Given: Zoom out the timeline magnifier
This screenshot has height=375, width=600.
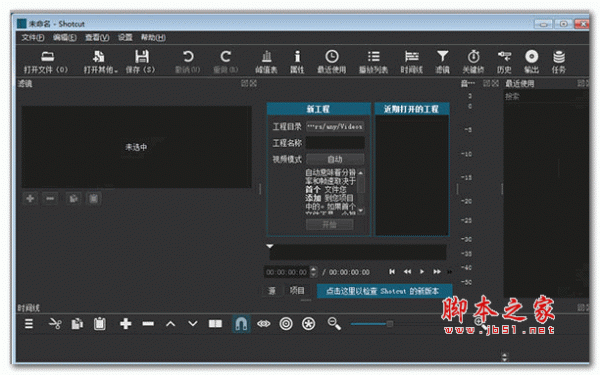Looking at the screenshot, I should (x=334, y=324).
